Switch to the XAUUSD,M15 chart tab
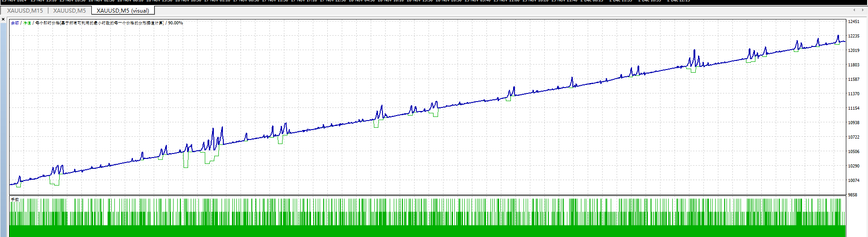Viewport: 868px width, 237px height. click(25, 10)
